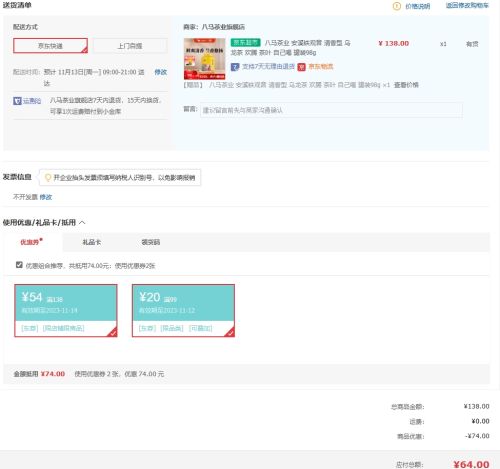Return to modify shopping cart link
This screenshot has width=500, height=469.
pyautogui.click(x=467, y=5)
